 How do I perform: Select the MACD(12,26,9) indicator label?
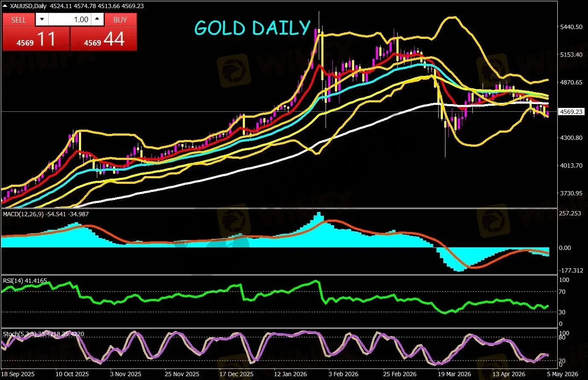[x=24, y=214]
